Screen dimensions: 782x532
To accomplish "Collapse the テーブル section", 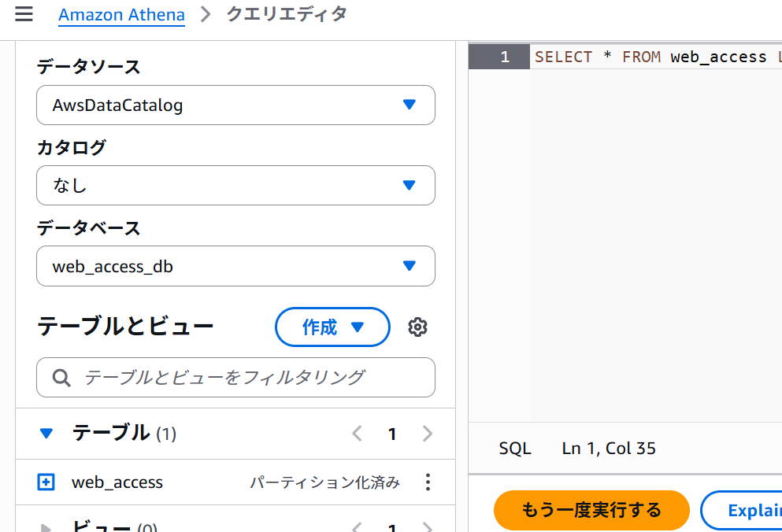I will [x=46, y=434].
